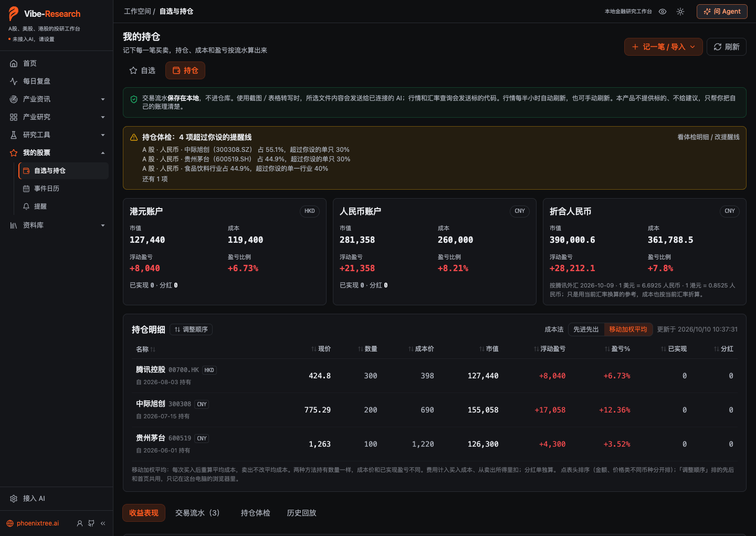Open the 历史回放 tab

[302, 513]
